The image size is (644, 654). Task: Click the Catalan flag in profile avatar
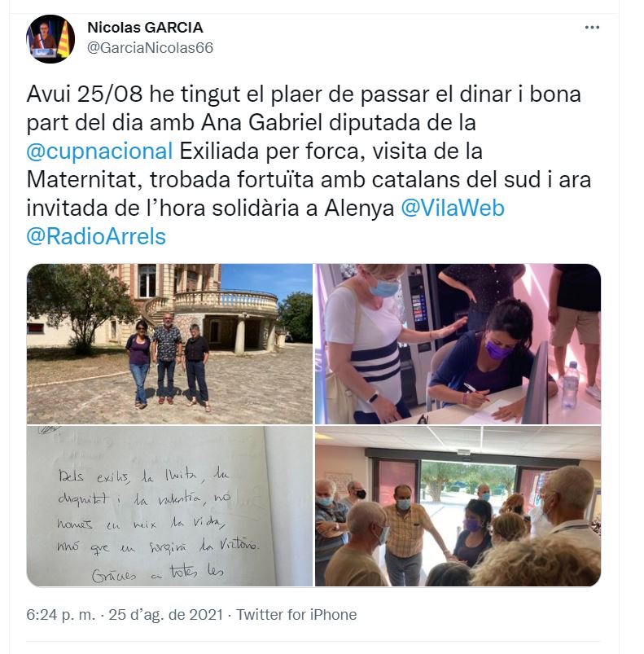click(x=64, y=39)
